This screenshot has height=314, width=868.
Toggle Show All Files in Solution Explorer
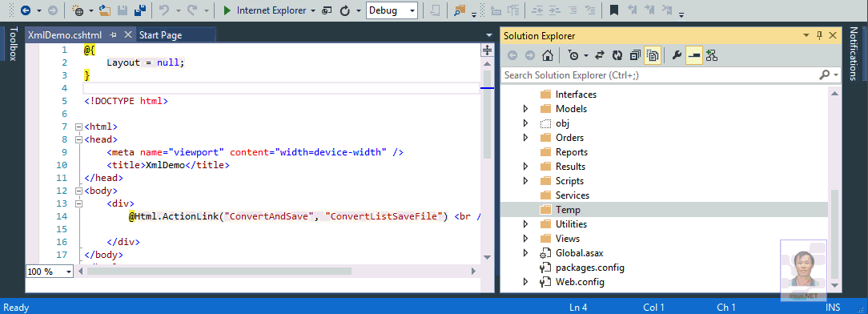(653, 55)
